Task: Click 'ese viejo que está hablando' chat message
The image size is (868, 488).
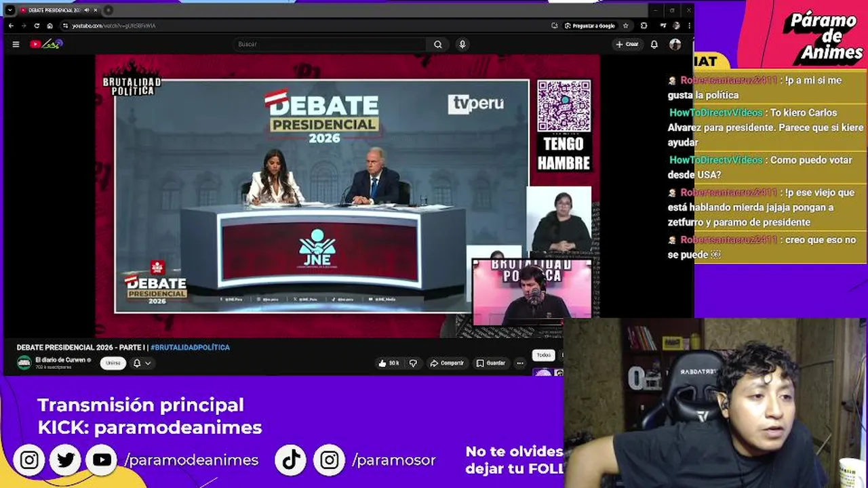Action: tap(764, 207)
